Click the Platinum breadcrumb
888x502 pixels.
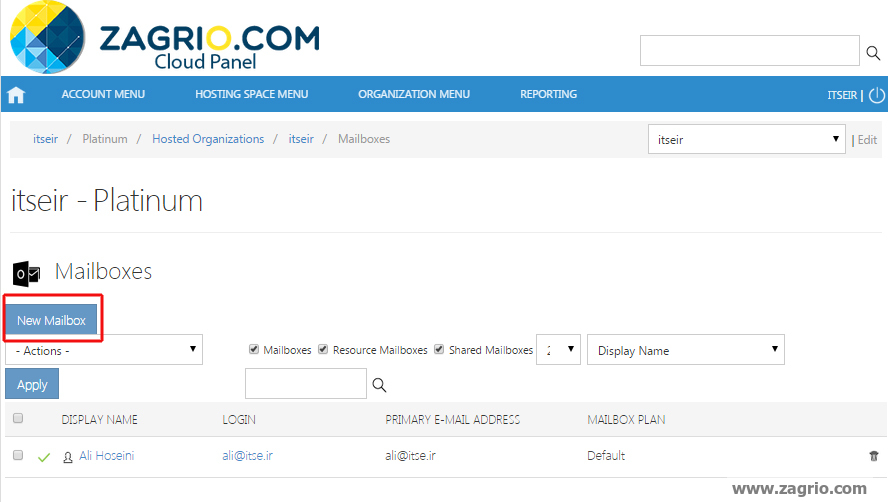click(x=105, y=139)
